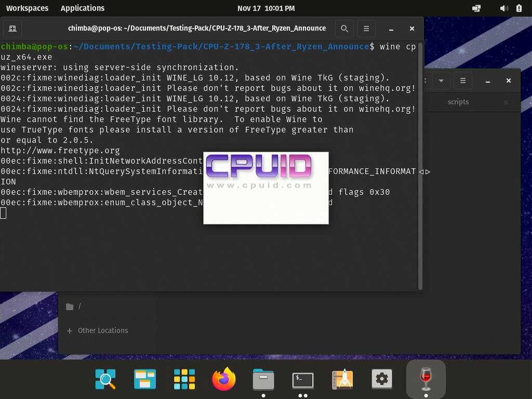Image resolution: width=532 pixels, height=399 pixels.
Task: Open the workspaces dock icon
Action: (x=145, y=379)
